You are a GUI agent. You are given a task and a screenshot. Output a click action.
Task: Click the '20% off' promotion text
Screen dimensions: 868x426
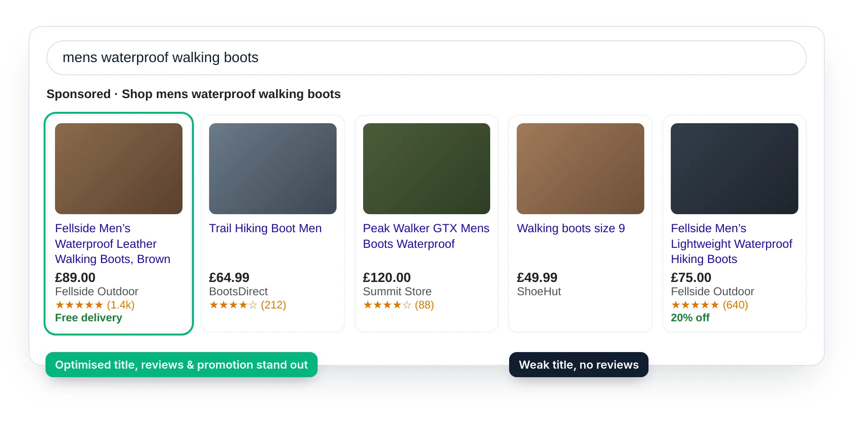[690, 318]
